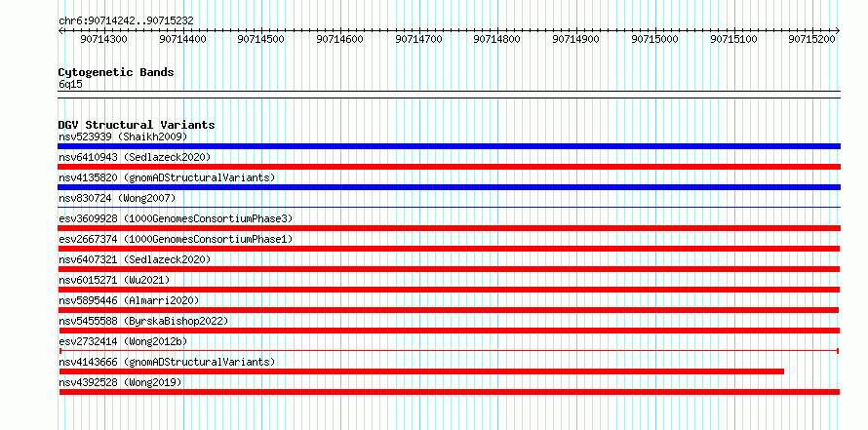This screenshot has width=868, height=430.
Task: Click the thin red line for esv2732414
Action: click(x=449, y=351)
